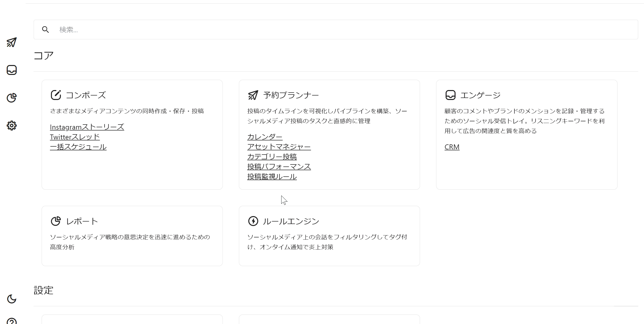Open the inbox icon in the sidebar
The width and height of the screenshot is (644, 324).
pyautogui.click(x=11, y=70)
